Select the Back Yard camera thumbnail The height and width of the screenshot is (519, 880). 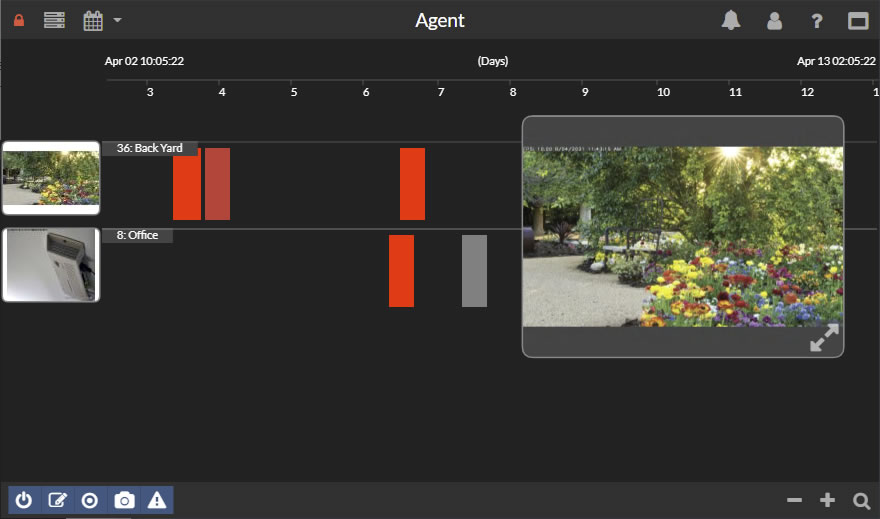coord(51,178)
